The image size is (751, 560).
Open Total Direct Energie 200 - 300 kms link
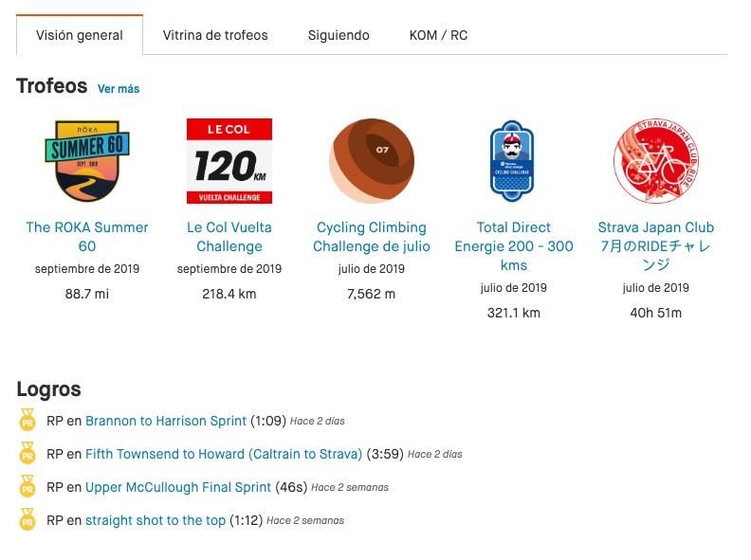(514, 246)
